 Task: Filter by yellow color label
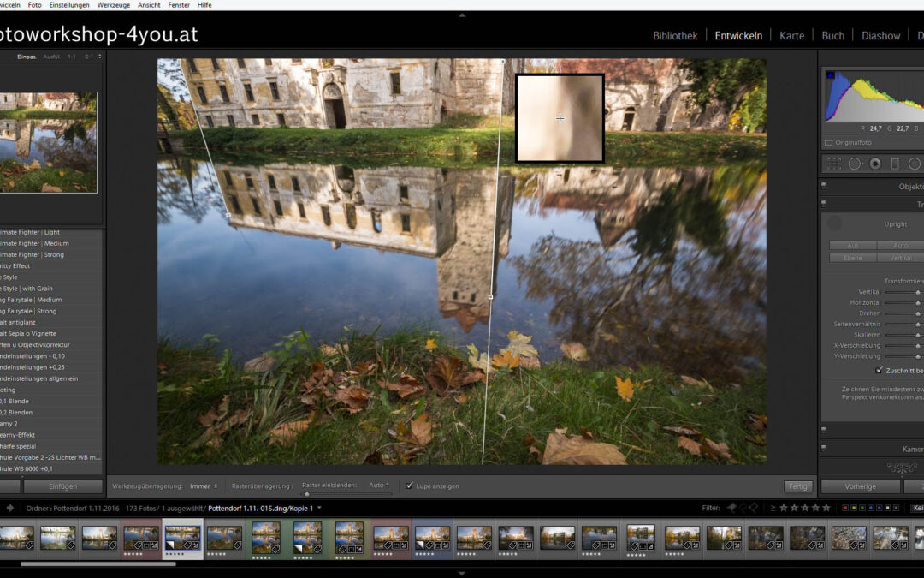click(854, 508)
